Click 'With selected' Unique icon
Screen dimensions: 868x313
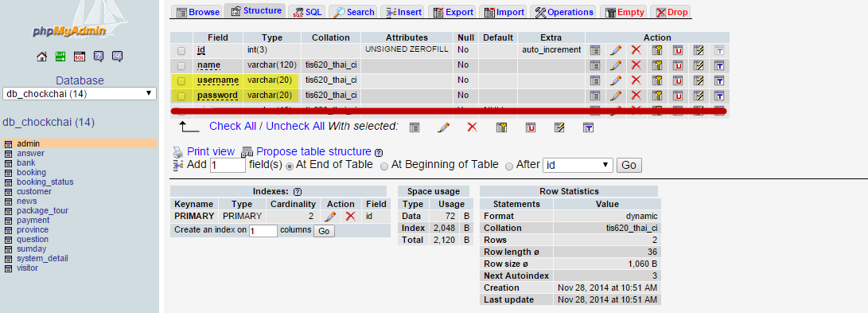pyautogui.click(x=531, y=127)
